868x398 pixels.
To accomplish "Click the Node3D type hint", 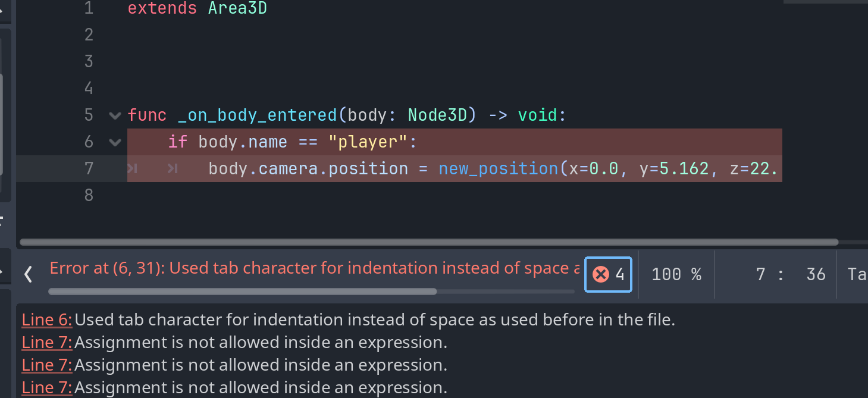I will [438, 115].
